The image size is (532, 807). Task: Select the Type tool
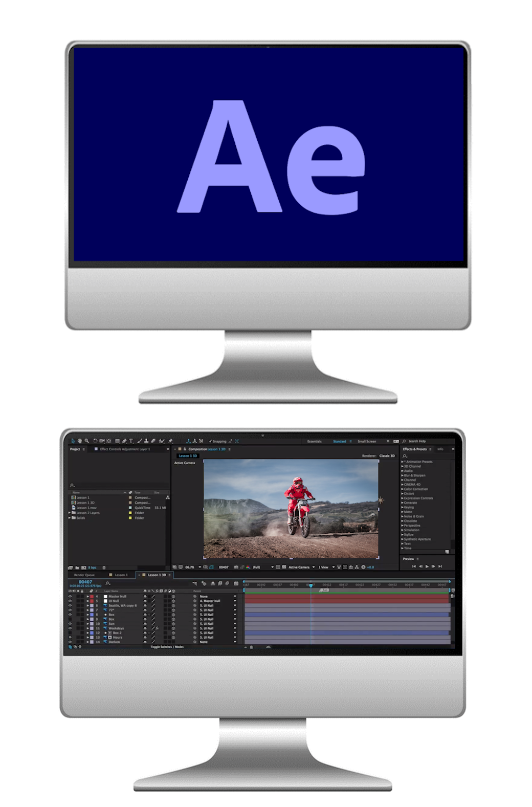tap(131, 441)
